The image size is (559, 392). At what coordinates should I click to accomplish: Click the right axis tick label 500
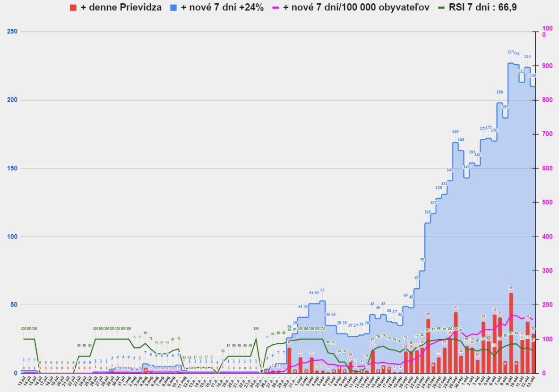point(547,203)
